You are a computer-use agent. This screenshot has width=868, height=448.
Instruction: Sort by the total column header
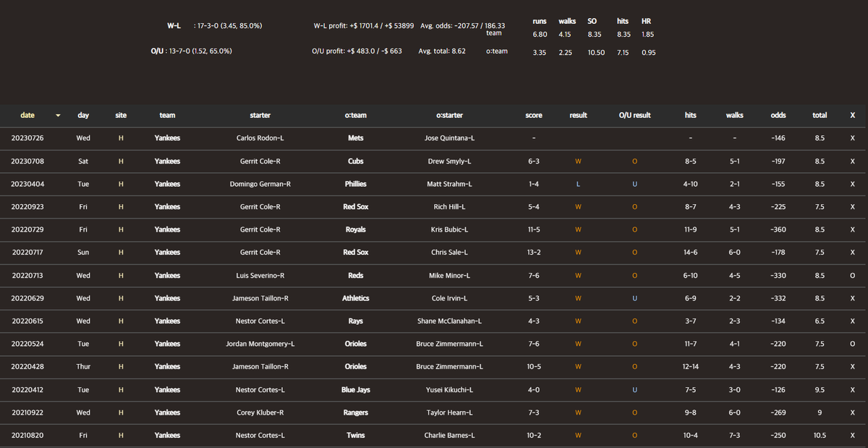[x=820, y=115]
